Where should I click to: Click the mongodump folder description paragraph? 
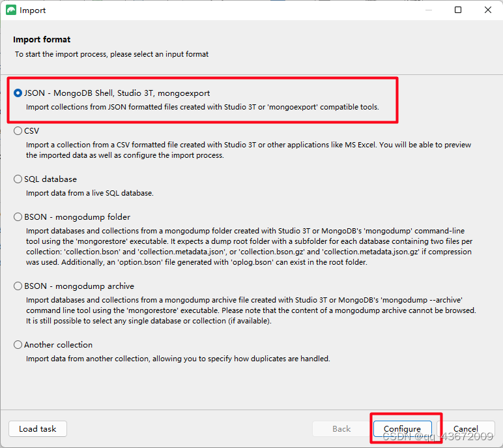tap(250, 246)
